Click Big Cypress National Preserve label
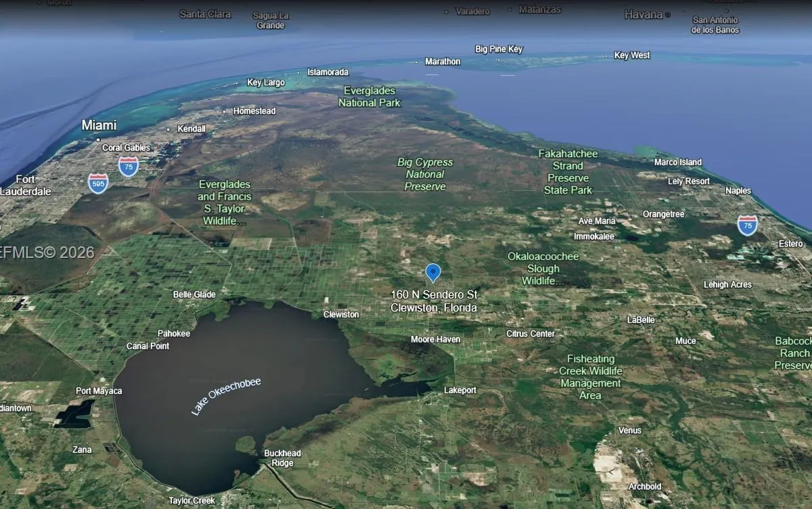The width and height of the screenshot is (812, 509). pyautogui.click(x=425, y=174)
